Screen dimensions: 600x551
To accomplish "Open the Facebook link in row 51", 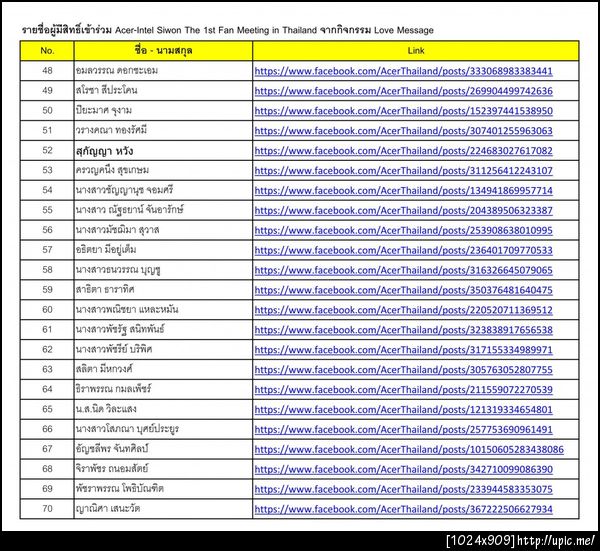I will point(403,131).
